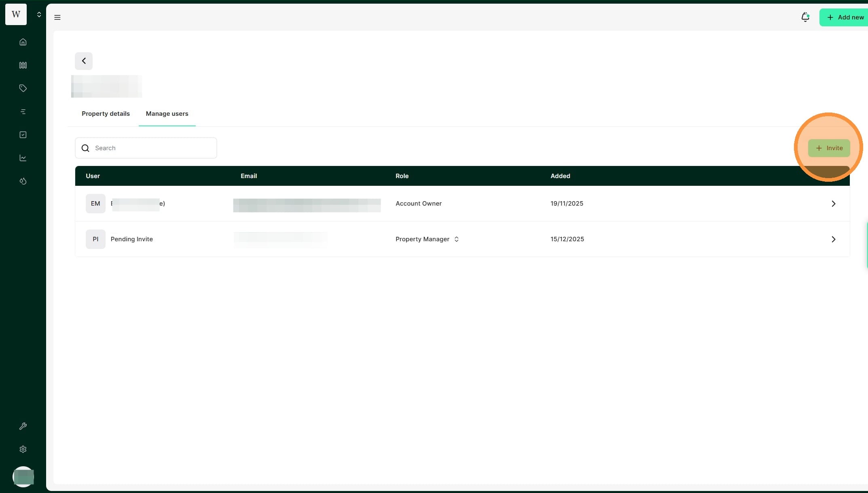Click the list lines sidebar icon
868x493 pixels.
[23, 112]
